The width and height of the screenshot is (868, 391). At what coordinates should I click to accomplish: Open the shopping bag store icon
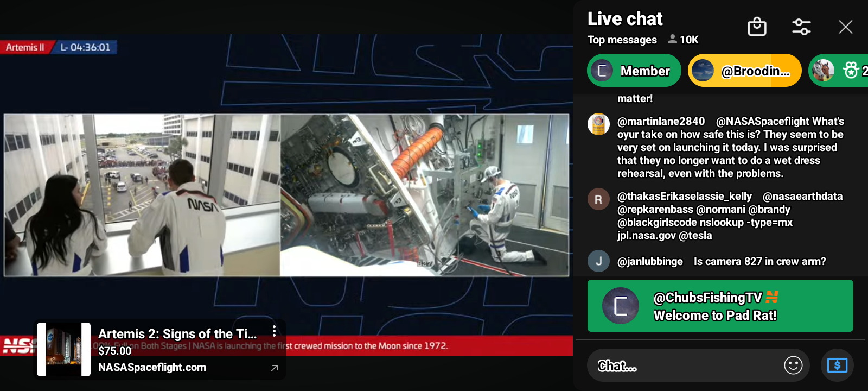tap(757, 27)
